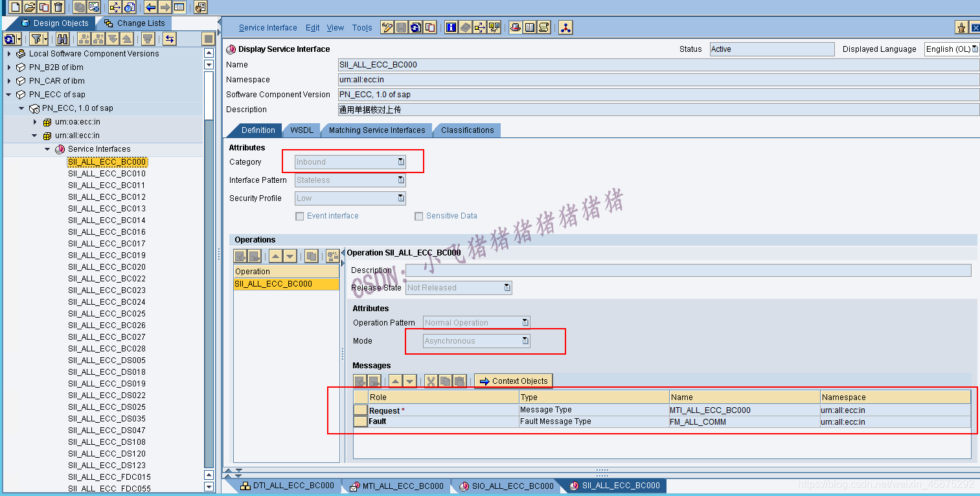
Task: Click the blue Back arrow icon
Action: click(x=150, y=7)
